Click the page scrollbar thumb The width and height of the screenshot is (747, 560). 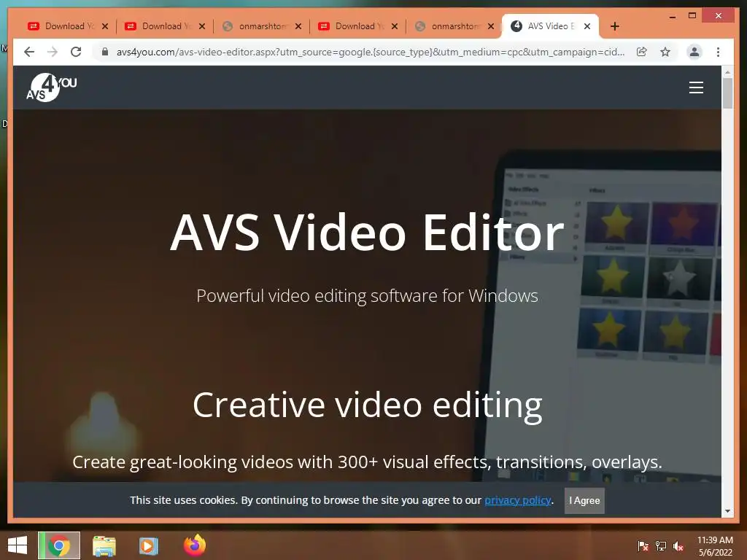click(x=727, y=93)
